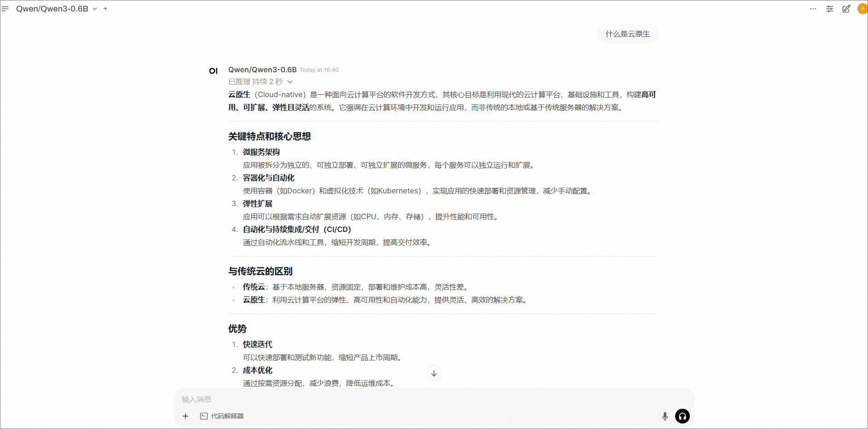
Task: Click the user message "什么是云原生"
Action: coord(628,34)
